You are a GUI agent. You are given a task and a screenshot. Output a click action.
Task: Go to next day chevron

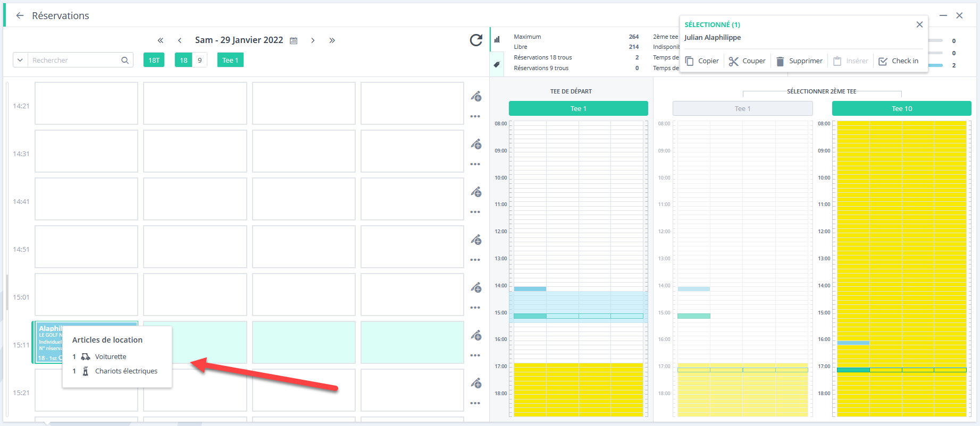313,40
